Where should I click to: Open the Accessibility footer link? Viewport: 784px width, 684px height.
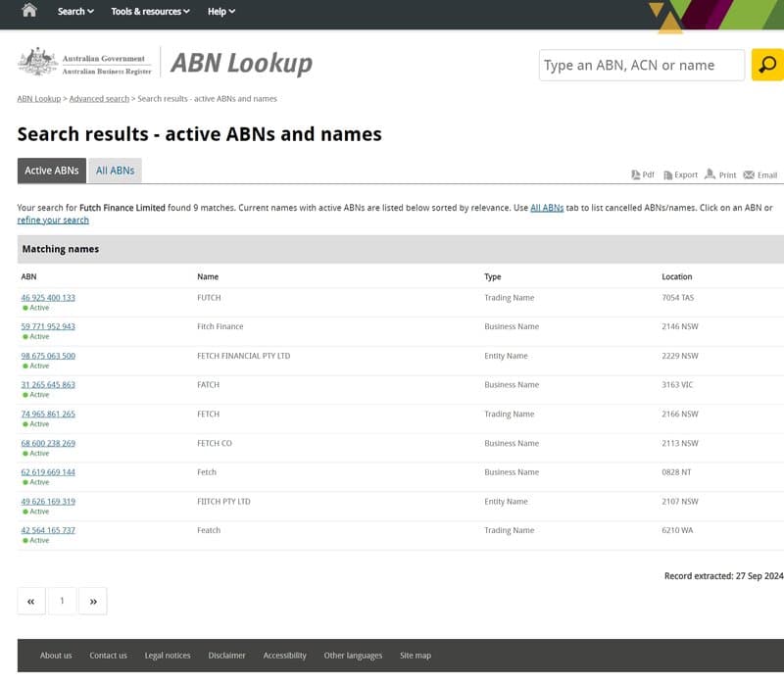(x=284, y=656)
